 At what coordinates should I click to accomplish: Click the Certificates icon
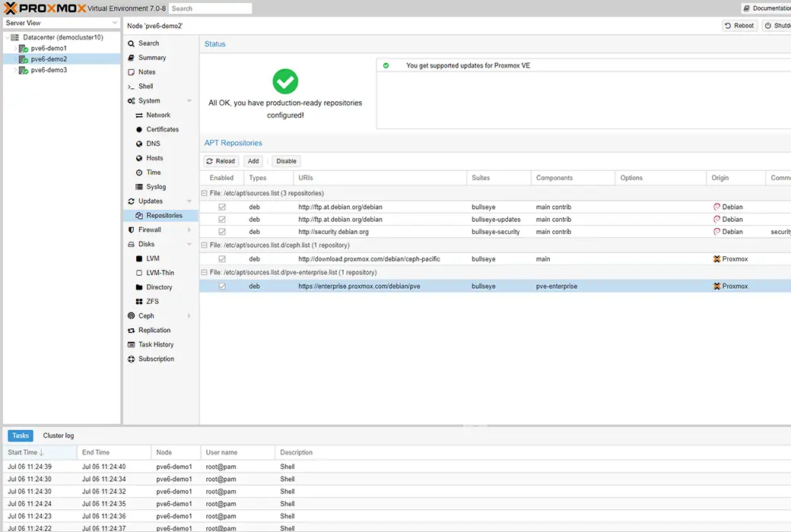pyautogui.click(x=139, y=130)
